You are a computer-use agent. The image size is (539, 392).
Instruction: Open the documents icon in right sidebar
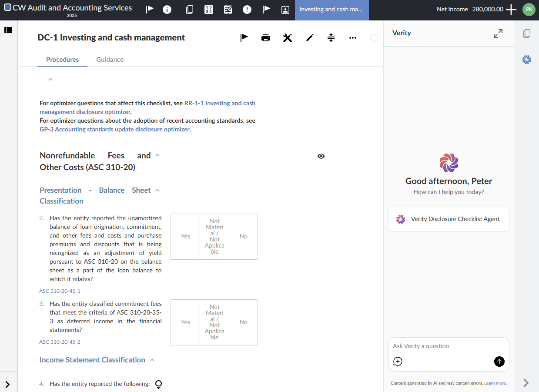click(x=527, y=34)
